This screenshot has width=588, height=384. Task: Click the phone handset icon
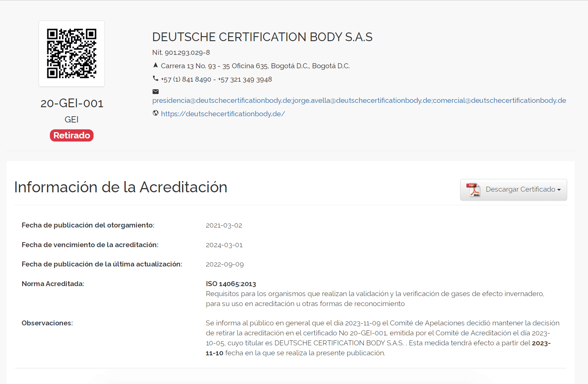(x=156, y=78)
